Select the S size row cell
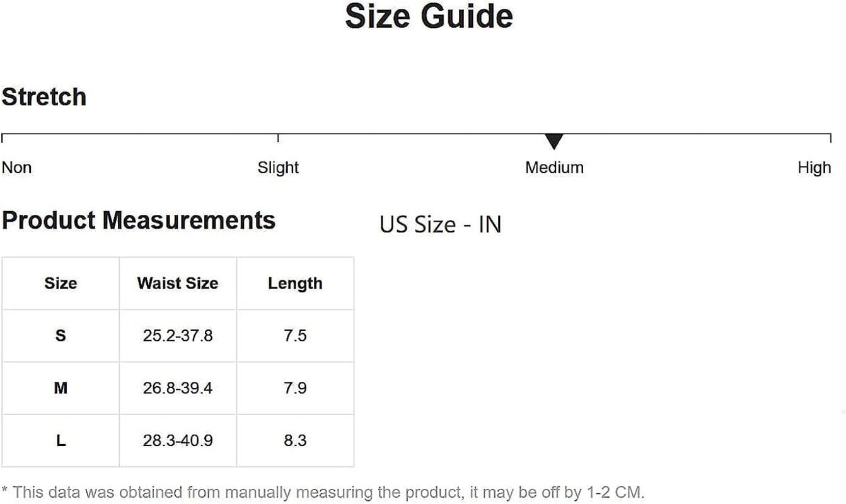This screenshot has height=504, width=846. (x=61, y=336)
